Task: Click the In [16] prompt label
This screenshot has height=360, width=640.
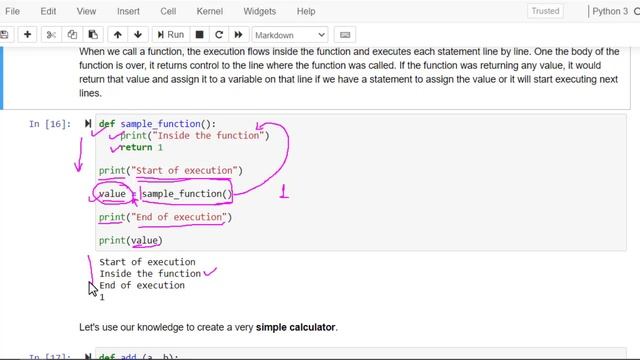Action: [50, 124]
